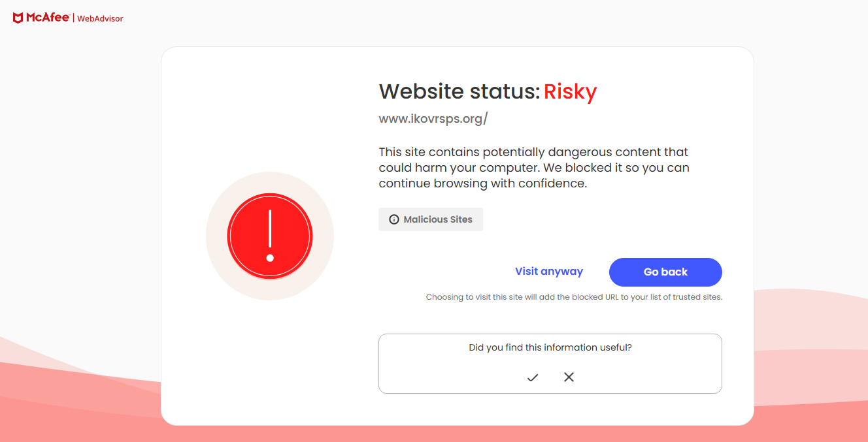
Task: Click the red exclamation warning icon
Action: pyautogui.click(x=270, y=236)
